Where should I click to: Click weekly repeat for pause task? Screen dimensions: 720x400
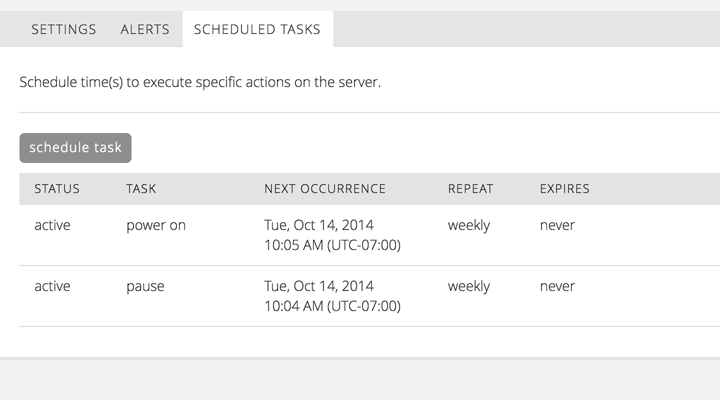pos(469,287)
